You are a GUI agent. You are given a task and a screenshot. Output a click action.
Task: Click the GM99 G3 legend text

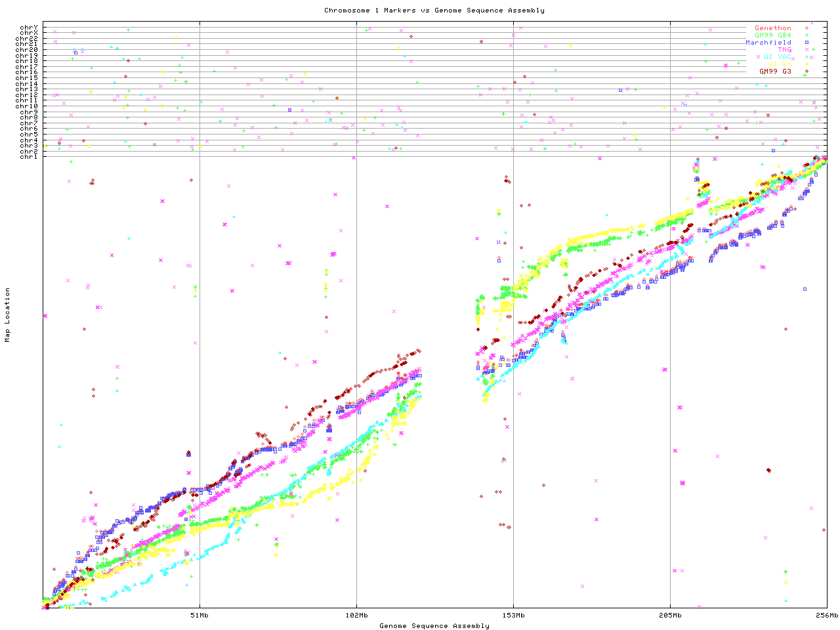coord(775,72)
